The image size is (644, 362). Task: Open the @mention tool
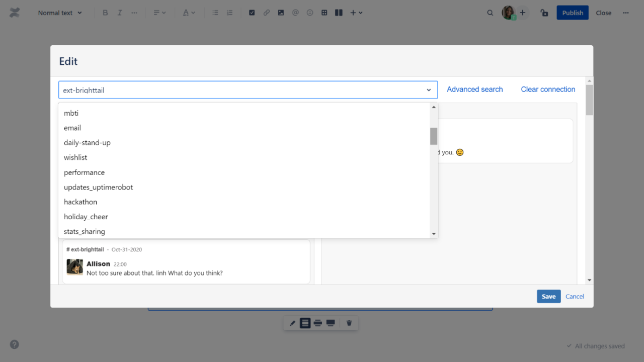pos(295,12)
